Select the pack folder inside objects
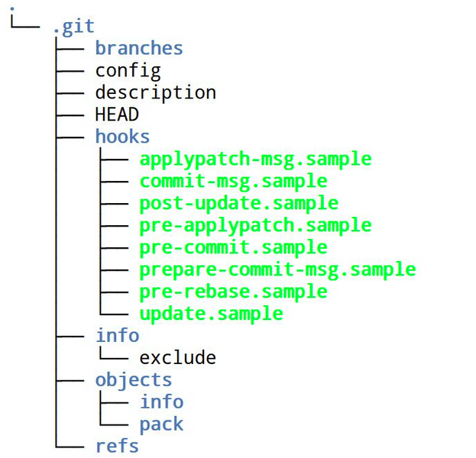 point(161,424)
